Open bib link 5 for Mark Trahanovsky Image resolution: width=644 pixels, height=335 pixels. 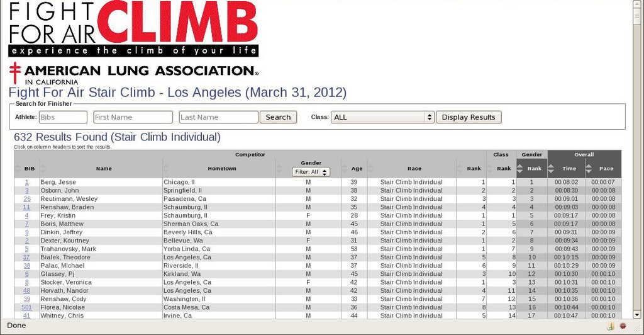(x=26, y=249)
